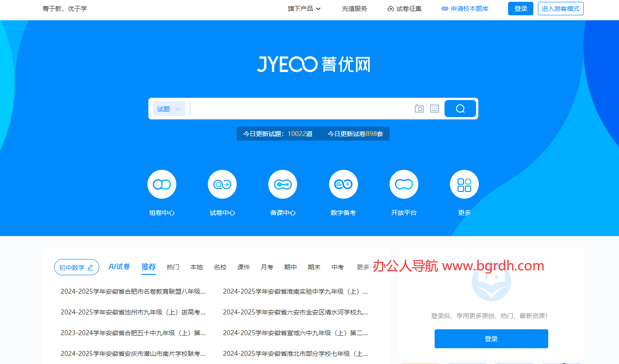Switch to the 期末 tab
The width and height of the screenshot is (619, 364).
pos(314,267)
